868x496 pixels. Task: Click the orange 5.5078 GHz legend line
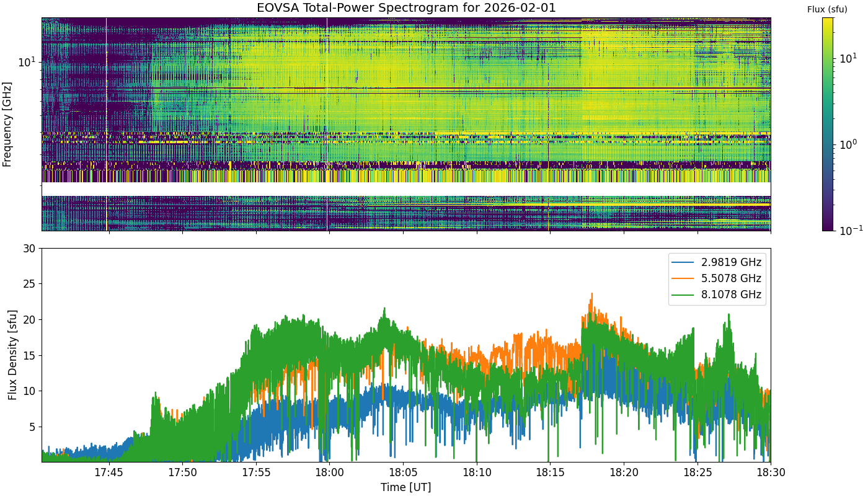point(683,279)
